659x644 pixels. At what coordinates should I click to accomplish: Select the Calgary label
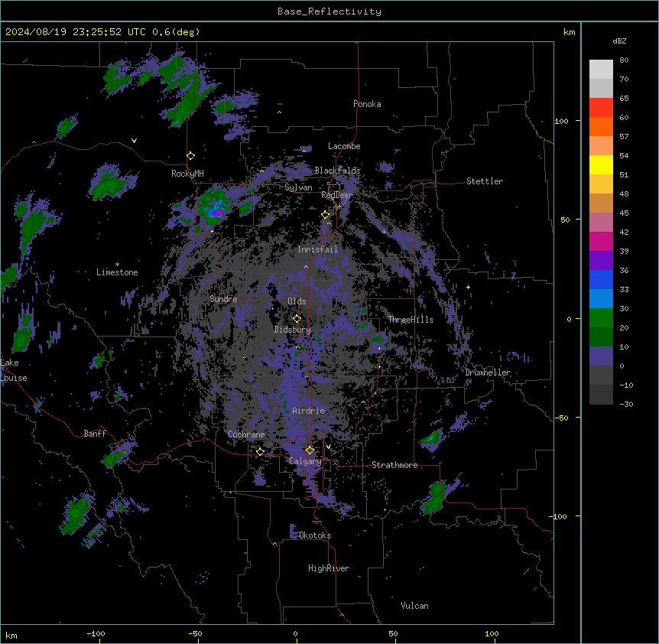[x=306, y=461]
